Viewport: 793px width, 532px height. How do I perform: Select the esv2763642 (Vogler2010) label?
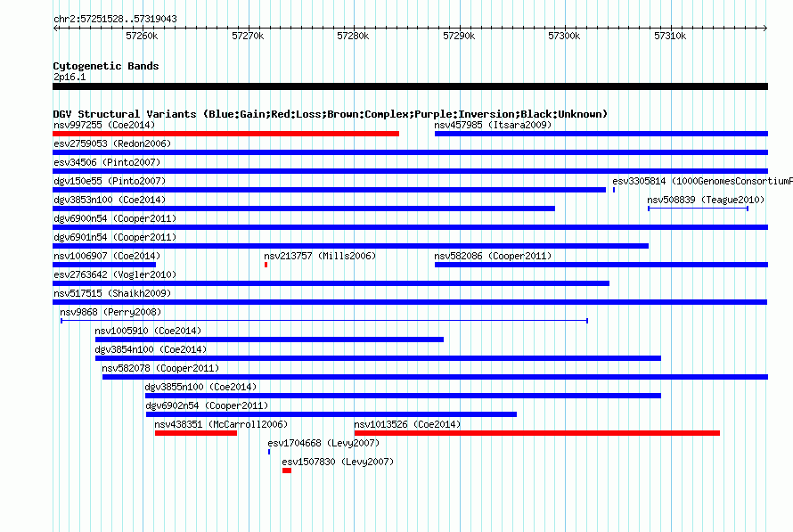click(x=115, y=274)
